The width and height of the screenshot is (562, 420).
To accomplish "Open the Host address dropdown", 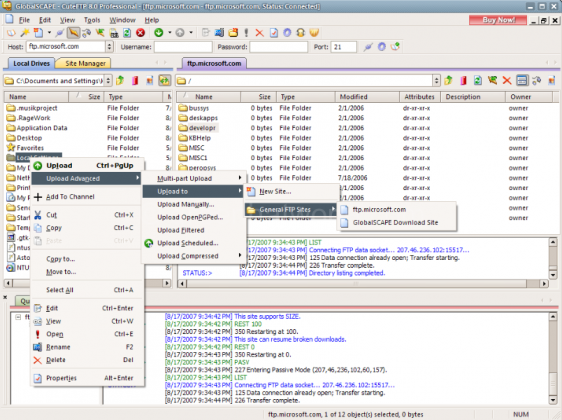I will (x=109, y=47).
